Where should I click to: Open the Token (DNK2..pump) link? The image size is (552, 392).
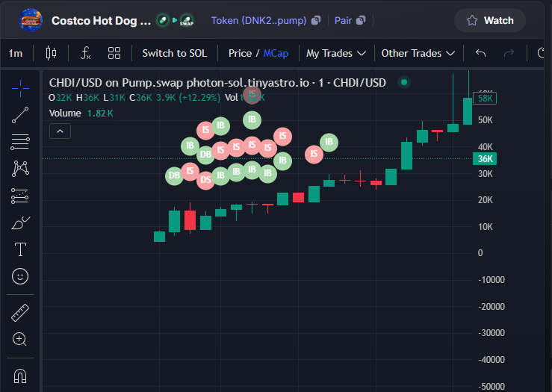click(x=258, y=20)
